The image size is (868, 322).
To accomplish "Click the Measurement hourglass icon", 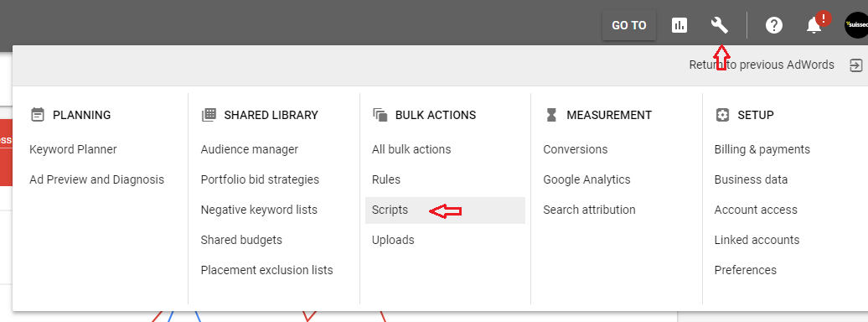I will (x=551, y=115).
